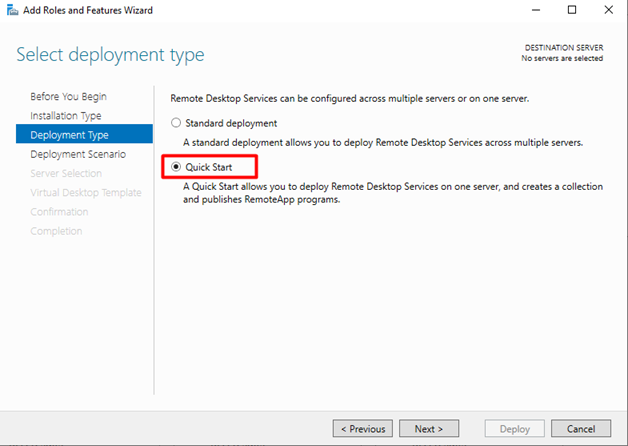The image size is (628, 446).
Task: Proceed with the Next button
Action: point(429,429)
